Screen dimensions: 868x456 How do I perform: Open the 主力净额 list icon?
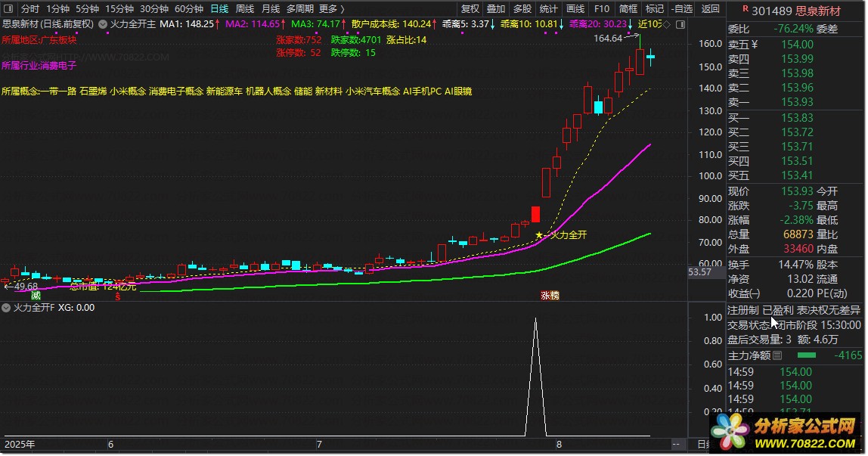point(777,355)
